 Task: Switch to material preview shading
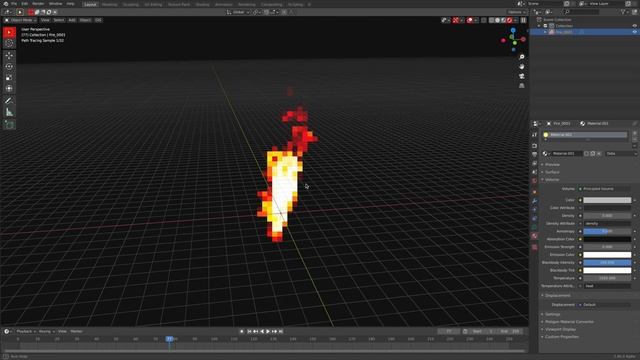[503, 20]
